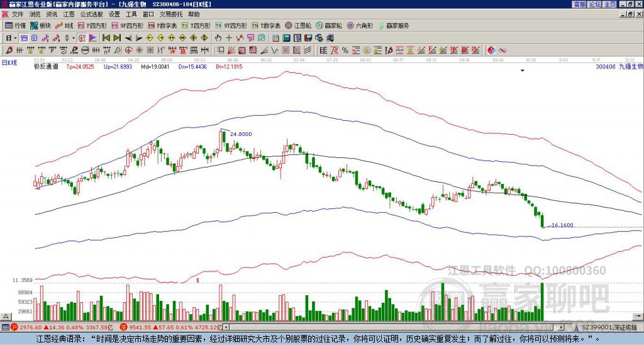
Task: Move chart right with black right arrow
Action: (x=139, y=38)
